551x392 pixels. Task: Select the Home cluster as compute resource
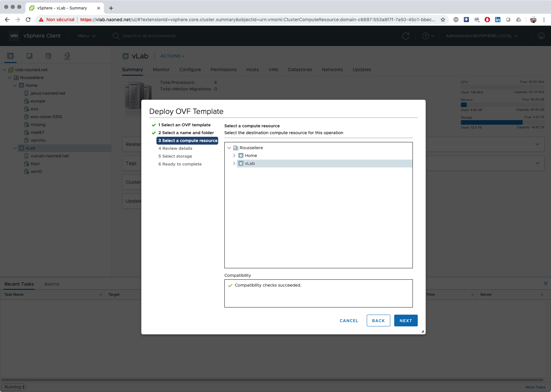(251, 156)
